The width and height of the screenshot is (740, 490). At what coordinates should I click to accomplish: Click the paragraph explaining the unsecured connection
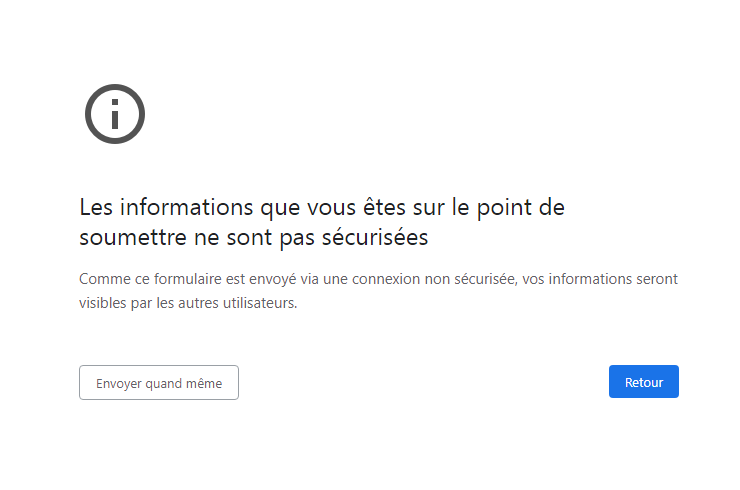click(378, 290)
